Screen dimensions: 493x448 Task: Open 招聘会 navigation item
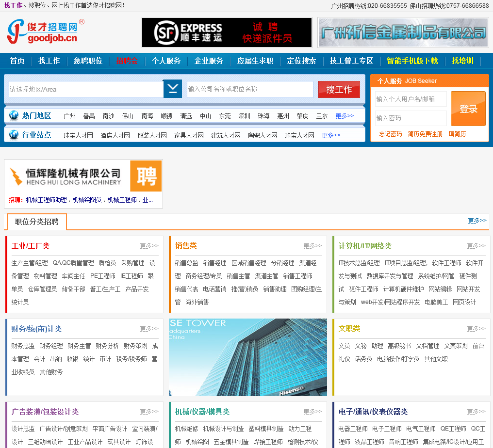click(127, 61)
